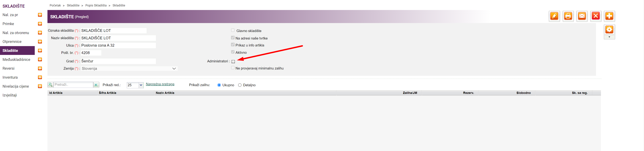
Task: Go to Početak breadcrumb
Action: pyautogui.click(x=55, y=5)
